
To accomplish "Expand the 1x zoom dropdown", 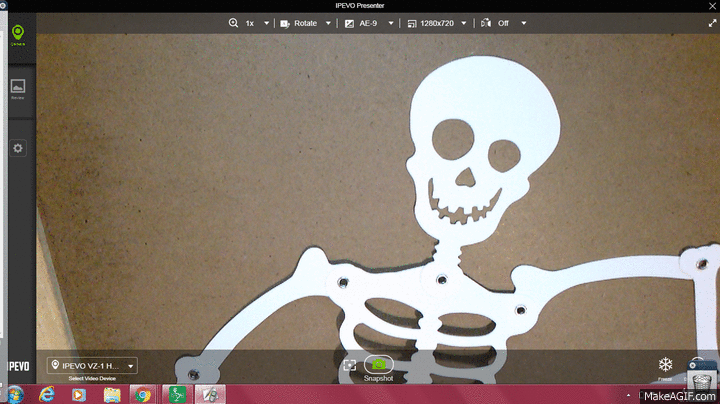I will 266,22.
